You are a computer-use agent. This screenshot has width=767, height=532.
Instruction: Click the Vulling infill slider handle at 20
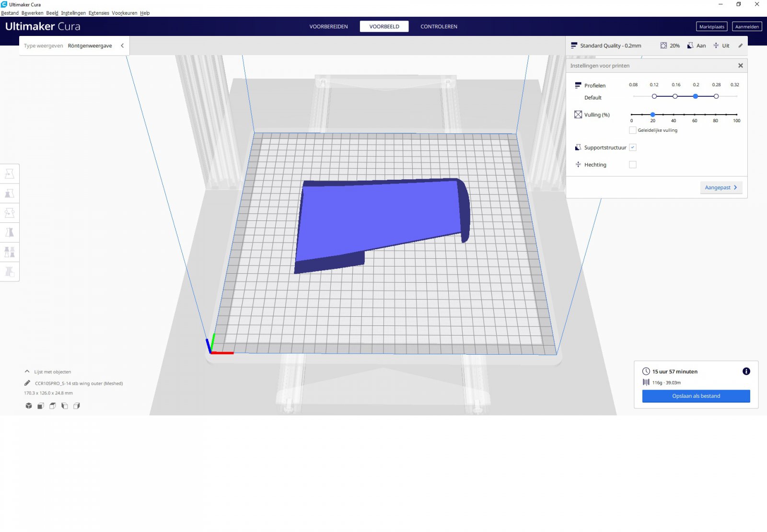[653, 115]
